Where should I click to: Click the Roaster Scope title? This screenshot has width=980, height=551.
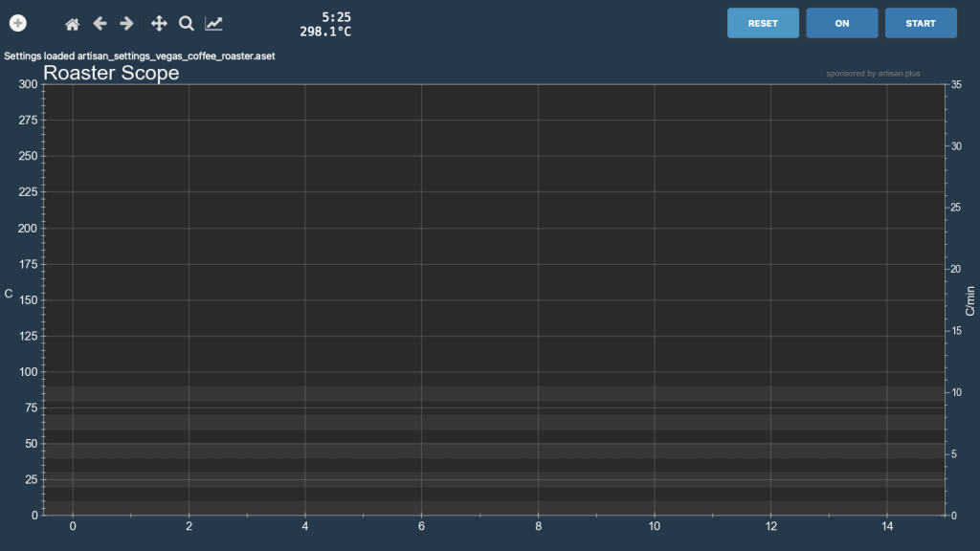click(x=111, y=73)
